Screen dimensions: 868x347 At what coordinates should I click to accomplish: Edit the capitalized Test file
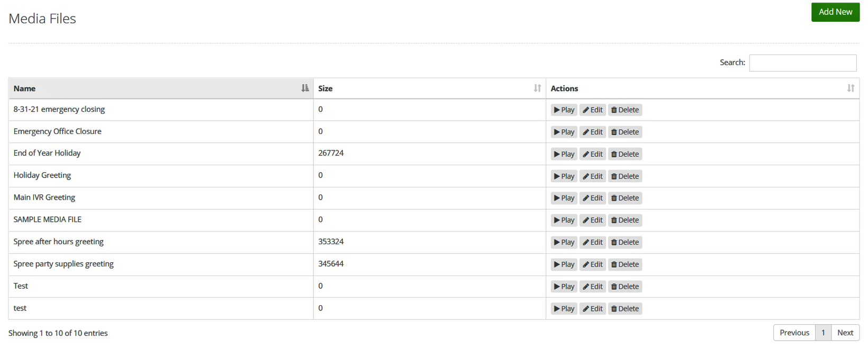pos(592,287)
